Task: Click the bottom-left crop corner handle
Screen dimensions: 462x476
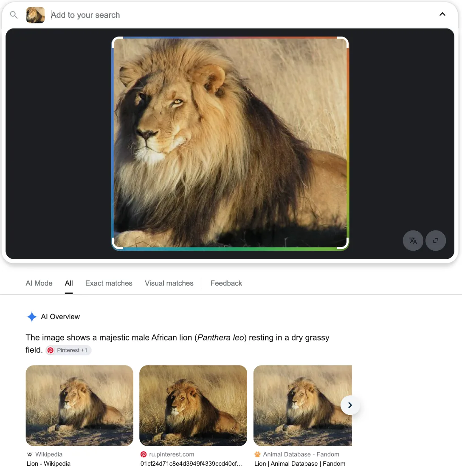Action: [x=117, y=244]
